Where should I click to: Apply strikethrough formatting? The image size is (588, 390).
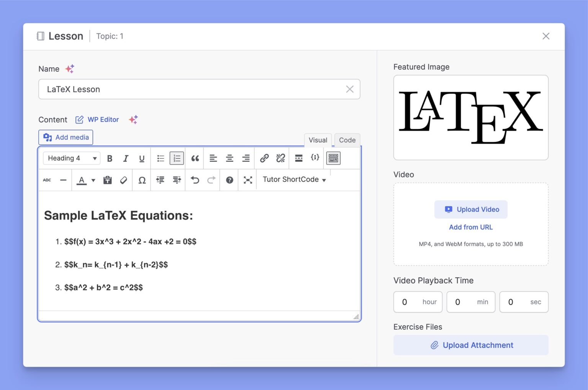[x=46, y=180]
